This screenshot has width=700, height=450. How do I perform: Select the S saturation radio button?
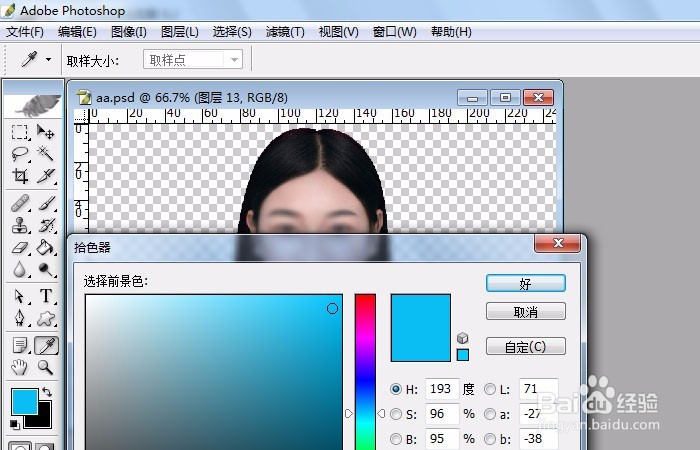(396, 414)
